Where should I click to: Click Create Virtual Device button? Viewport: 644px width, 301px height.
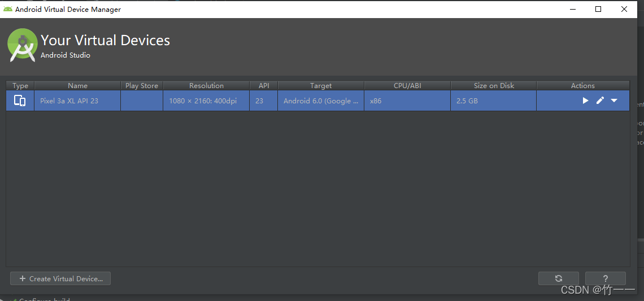[60, 278]
